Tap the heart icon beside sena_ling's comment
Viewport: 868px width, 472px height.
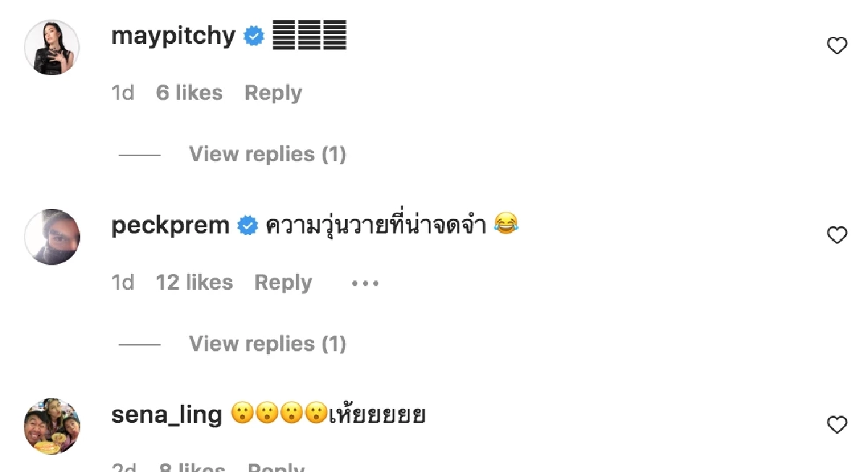pyautogui.click(x=837, y=426)
